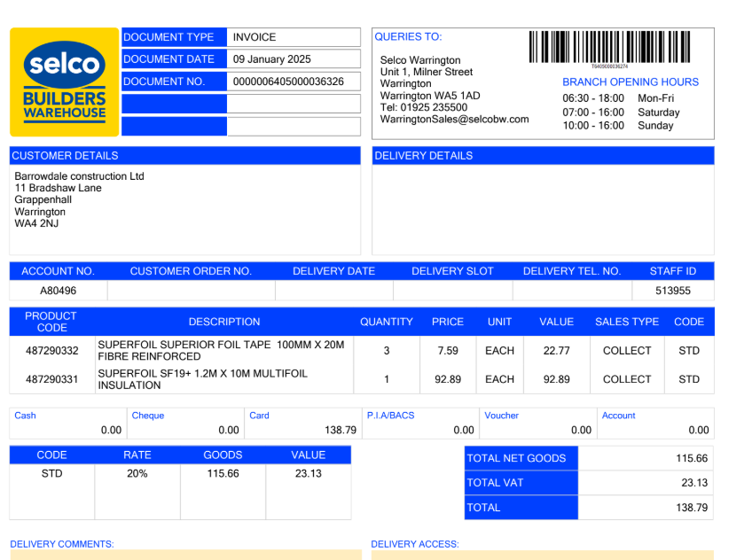Image resolution: width=752 pixels, height=560 pixels.
Task: Click Unit 1, Milner Street address line
Action: coord(427,72)
